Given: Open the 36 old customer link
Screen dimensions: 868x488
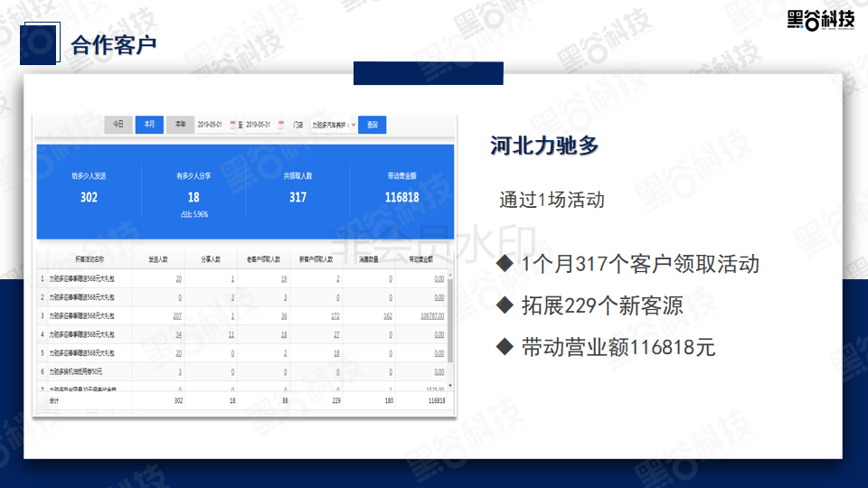Looking at the screenshot, I should [283, 316].
